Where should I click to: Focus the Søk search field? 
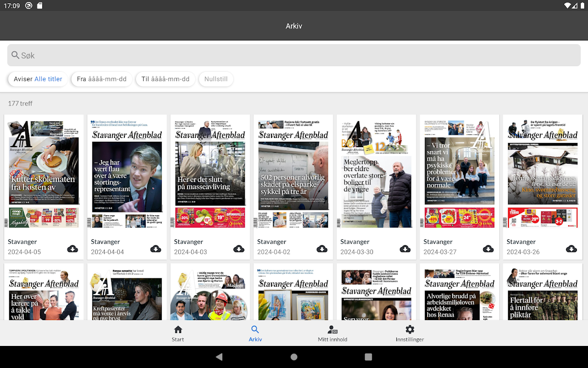tap(294, 55)
